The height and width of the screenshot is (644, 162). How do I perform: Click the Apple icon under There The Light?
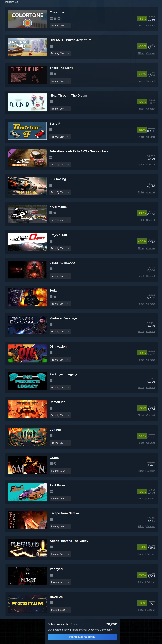(x=55, y=74)
